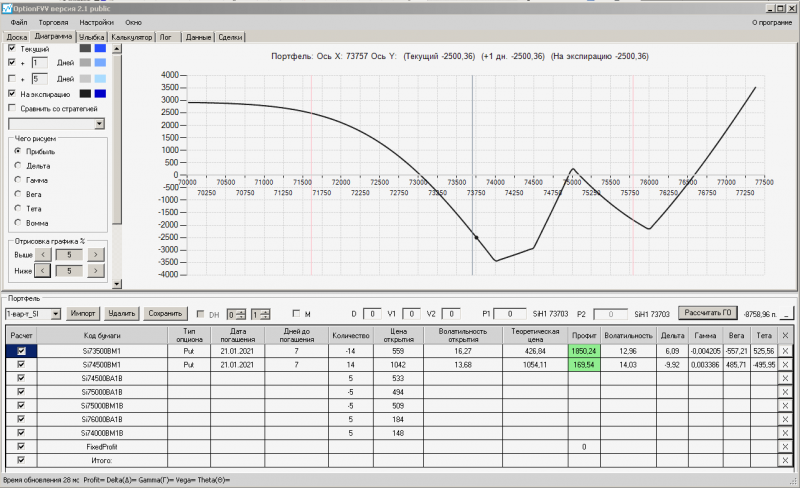Click the P1 input field
800x488 pixels.
point(510,314)
